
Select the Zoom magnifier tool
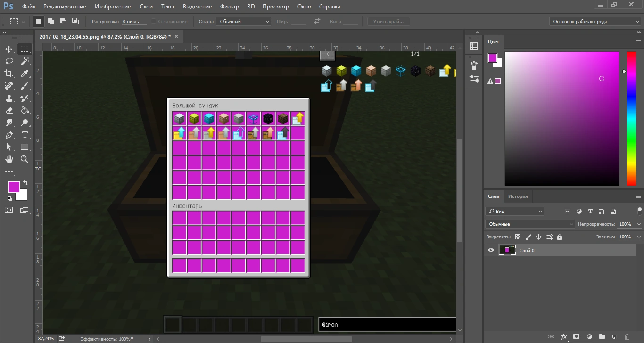[x=25, y=159]
